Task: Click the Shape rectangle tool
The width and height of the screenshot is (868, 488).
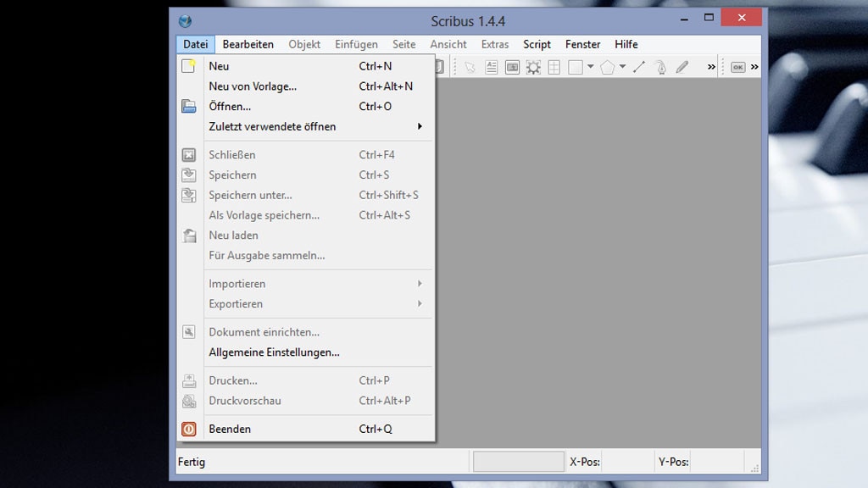Action: (576, 68)
